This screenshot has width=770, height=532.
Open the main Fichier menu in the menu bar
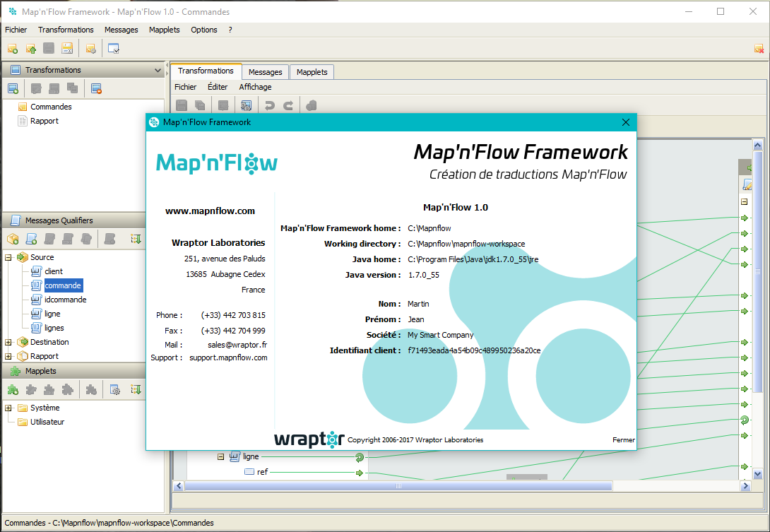(16, 30)
